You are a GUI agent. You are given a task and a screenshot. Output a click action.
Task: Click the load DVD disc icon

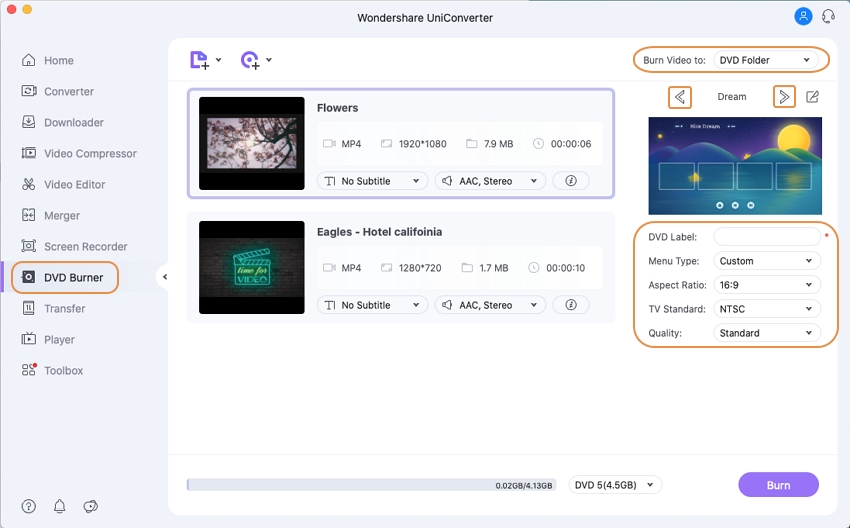250,60
